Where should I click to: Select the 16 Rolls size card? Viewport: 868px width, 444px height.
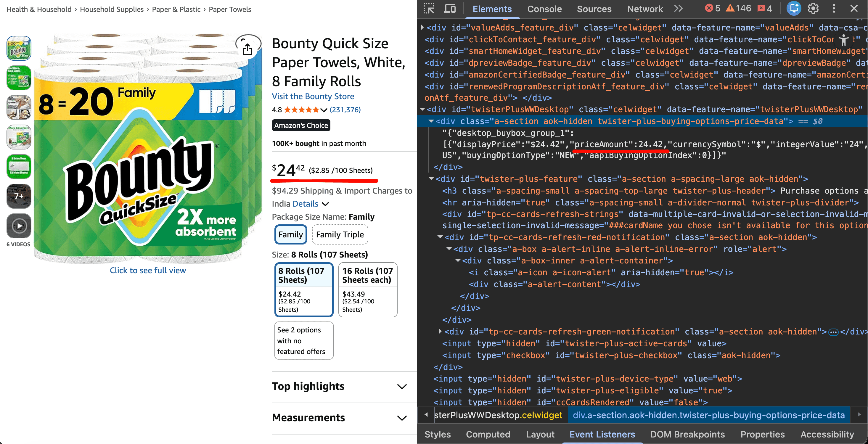tap(368, 290)
